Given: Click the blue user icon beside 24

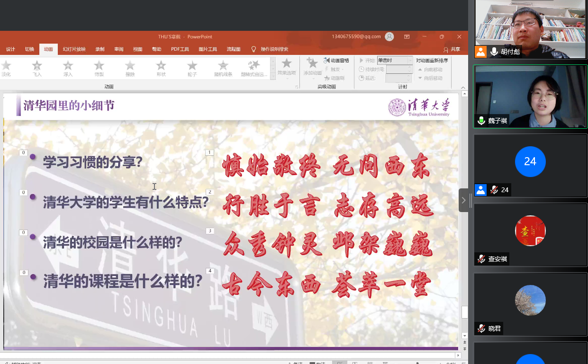Looking at the screenshot, I should (481, 190).
